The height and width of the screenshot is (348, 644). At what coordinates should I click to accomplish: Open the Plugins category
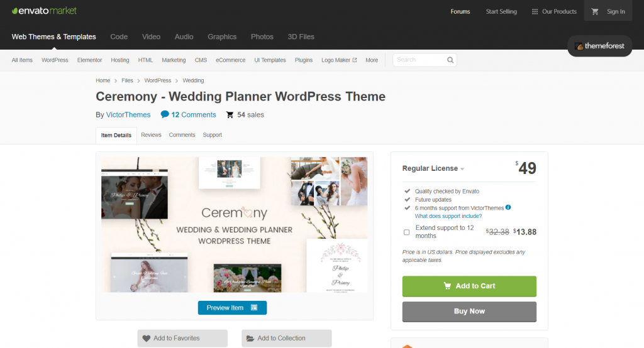pyautogui.click(x=304, y=60)
